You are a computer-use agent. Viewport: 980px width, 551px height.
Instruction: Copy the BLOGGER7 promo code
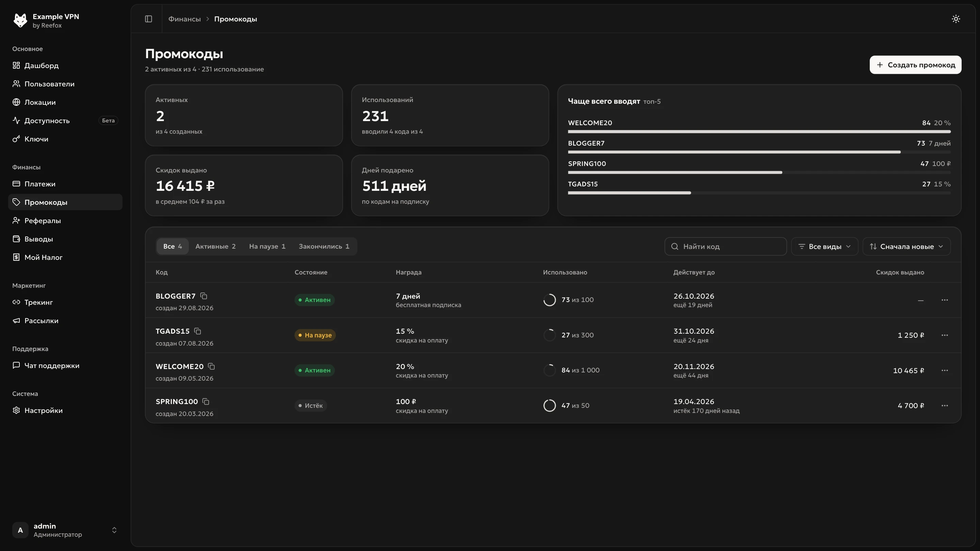click(203, 296)
